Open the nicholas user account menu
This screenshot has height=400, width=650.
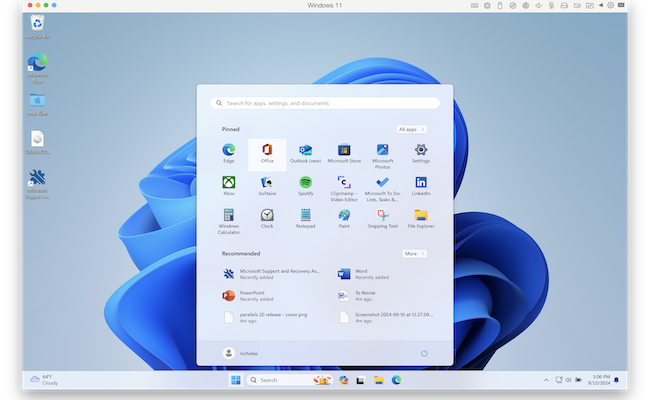[240, 353]
